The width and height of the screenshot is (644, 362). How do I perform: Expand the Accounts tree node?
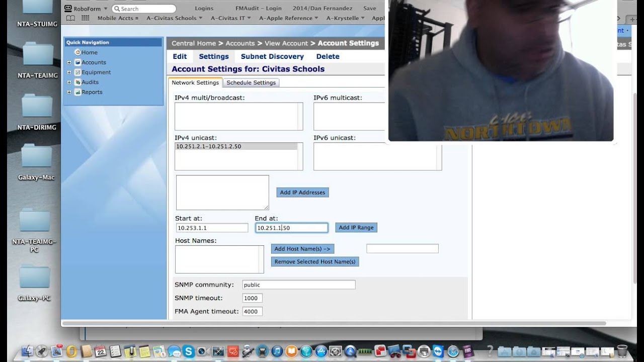[x=69, y=62]
